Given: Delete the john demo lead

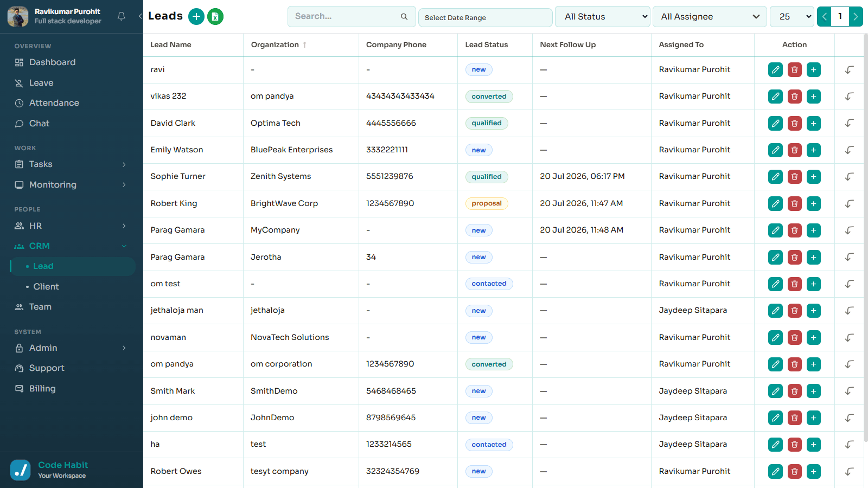Looking at the screenshot, I should (795, 418).
